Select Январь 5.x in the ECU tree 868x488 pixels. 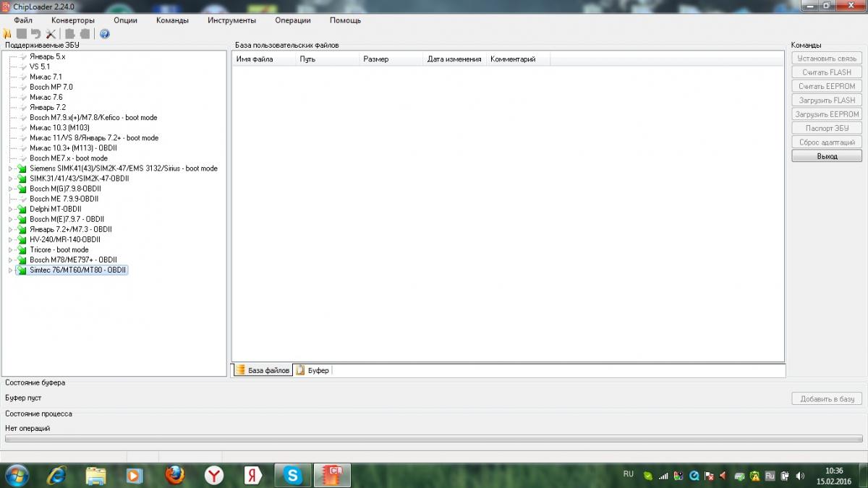[47, 56]
